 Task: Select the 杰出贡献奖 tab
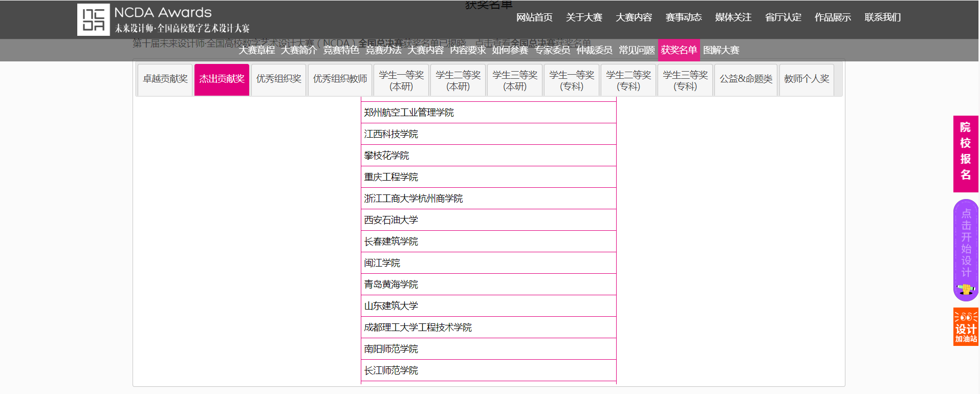(222, 79)
